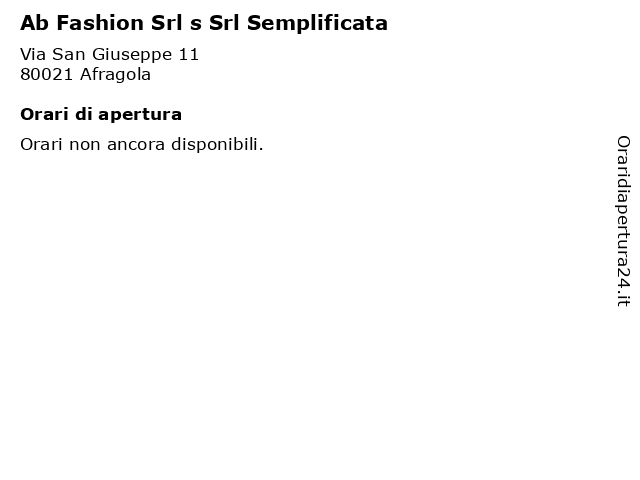Viewport: 640px width, 480px height.
Task: Click the 24.it ending of the watermark
Action: (623, 287)
